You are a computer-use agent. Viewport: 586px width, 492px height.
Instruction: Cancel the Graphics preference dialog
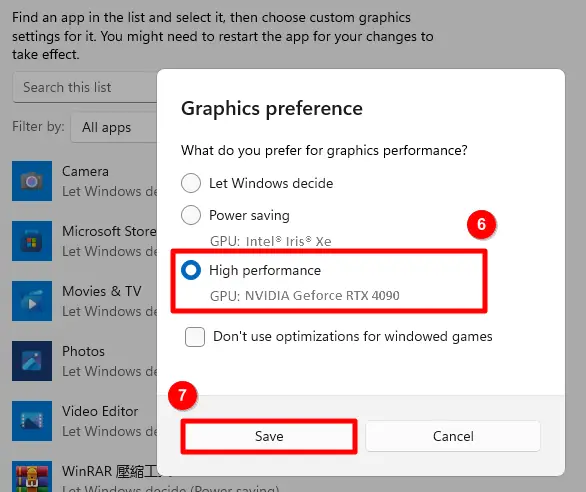coord(453,436)
